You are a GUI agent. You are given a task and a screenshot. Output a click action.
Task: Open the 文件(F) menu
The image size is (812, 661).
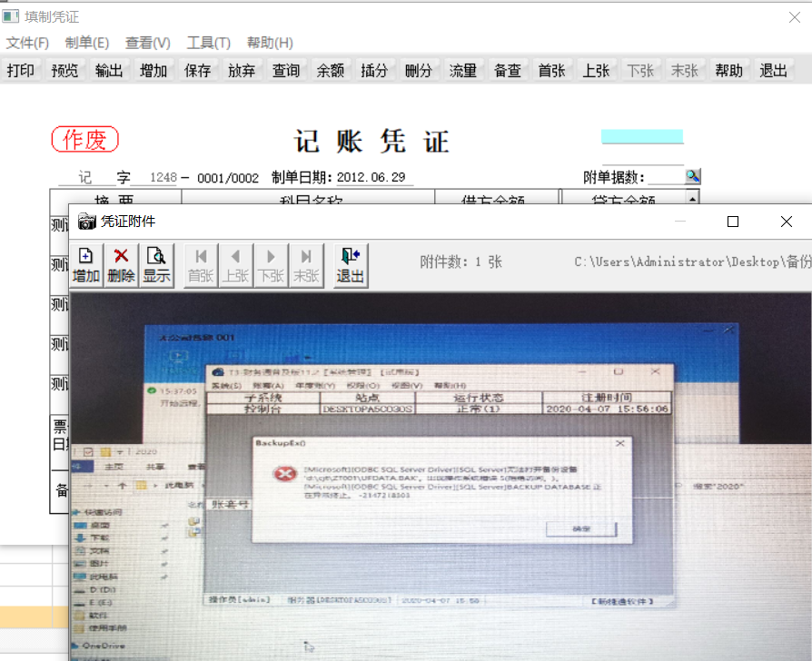27,43
